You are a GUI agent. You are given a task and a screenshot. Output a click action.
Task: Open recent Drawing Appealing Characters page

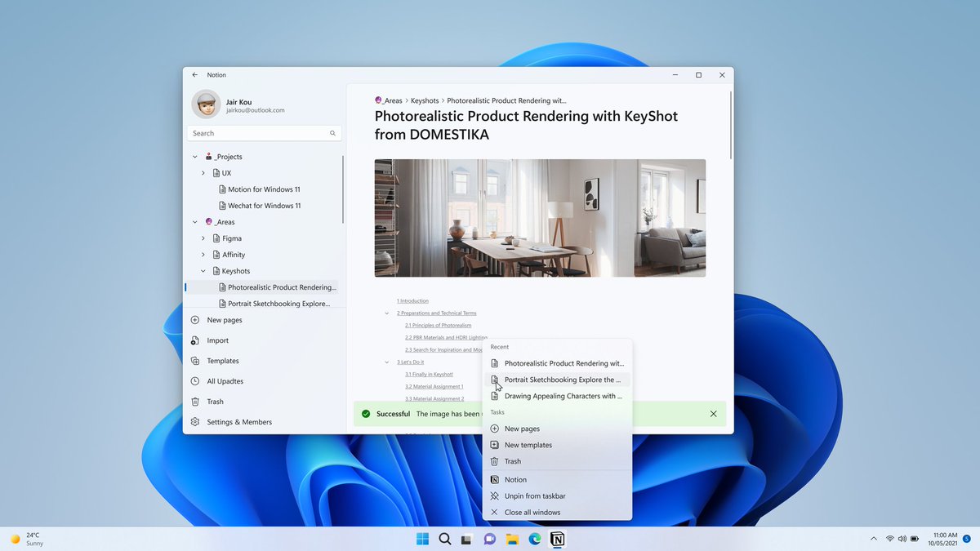pyautogui.click(x=557, y=396)
